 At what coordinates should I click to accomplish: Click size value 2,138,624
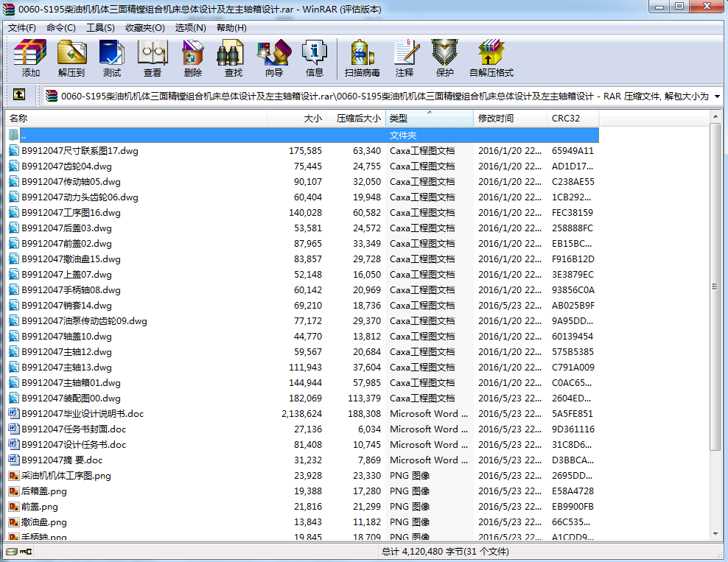coord(301,413)
